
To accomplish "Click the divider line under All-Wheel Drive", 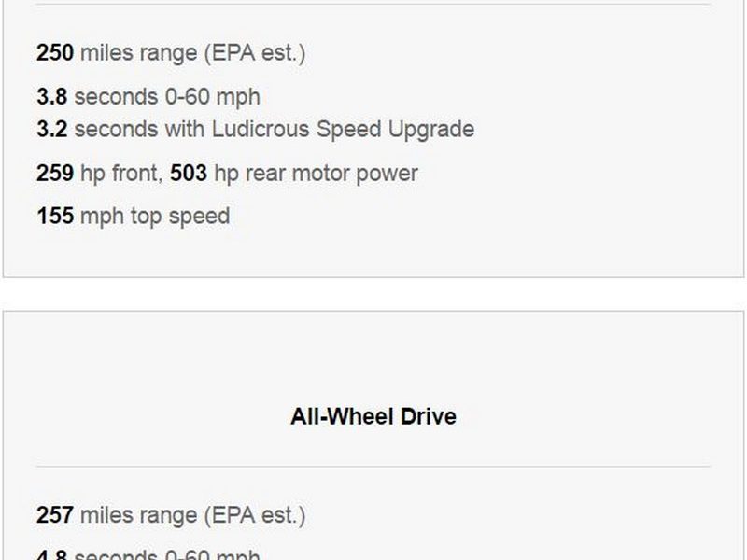I will (373, 467).
